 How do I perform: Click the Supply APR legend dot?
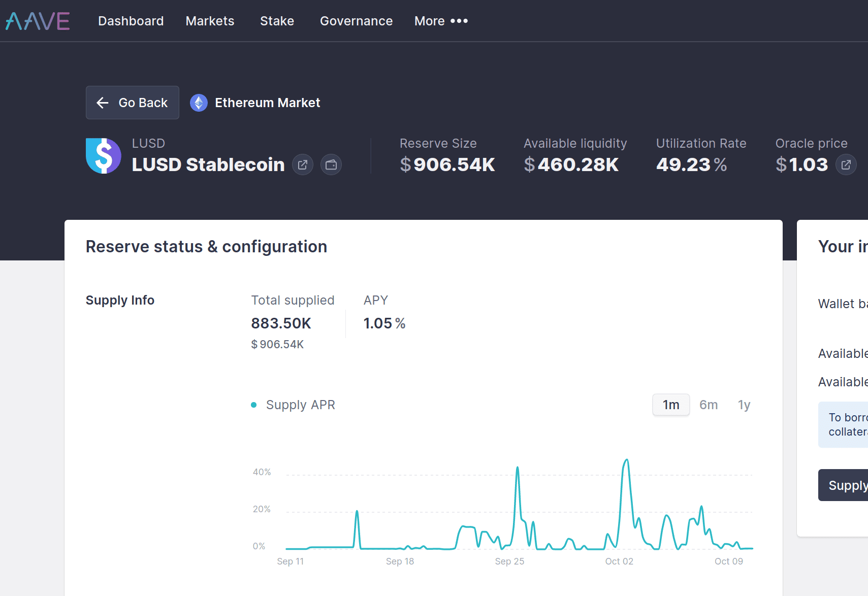tap(254, 405)
